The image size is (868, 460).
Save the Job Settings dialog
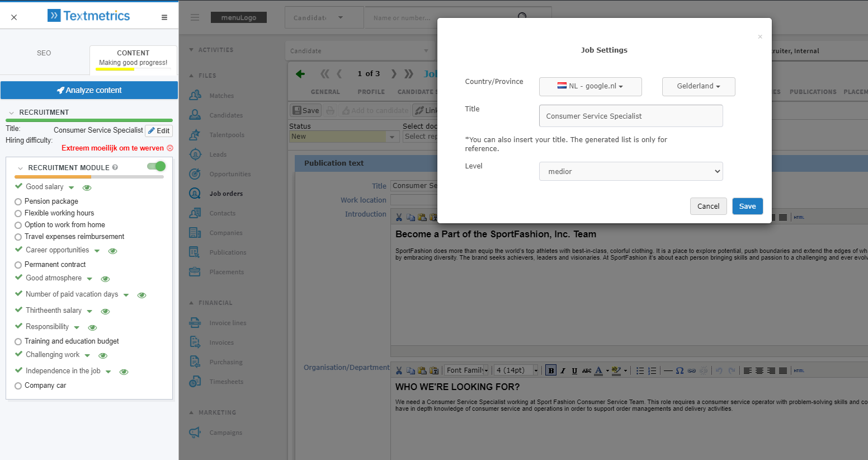pyautogui.click(x=747, y=206)
